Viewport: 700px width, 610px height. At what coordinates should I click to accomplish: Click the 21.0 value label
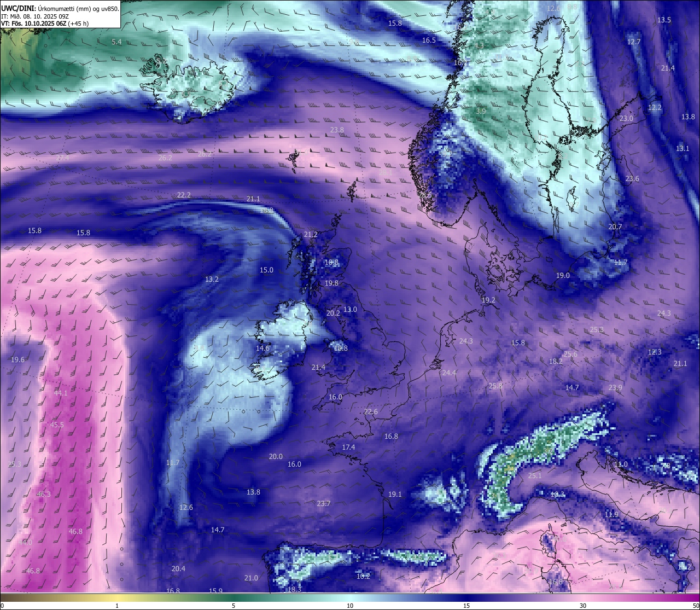point(251,578)
